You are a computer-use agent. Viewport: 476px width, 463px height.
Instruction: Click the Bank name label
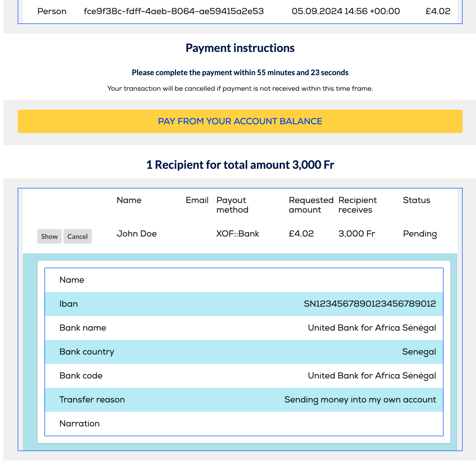pyautogui.click(x=83, y=328)
